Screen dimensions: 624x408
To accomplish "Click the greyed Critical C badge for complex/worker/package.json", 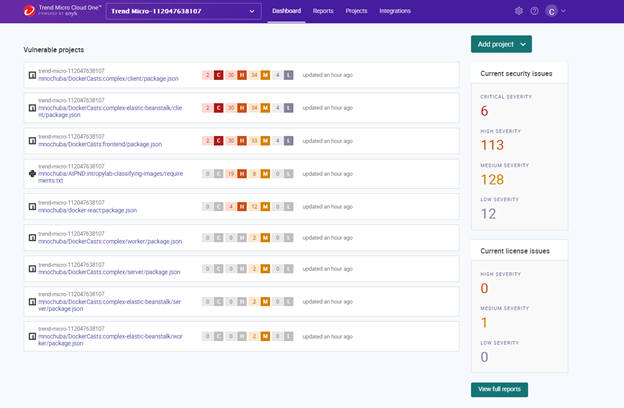I will pyautogui.click(x=218, y=238).
